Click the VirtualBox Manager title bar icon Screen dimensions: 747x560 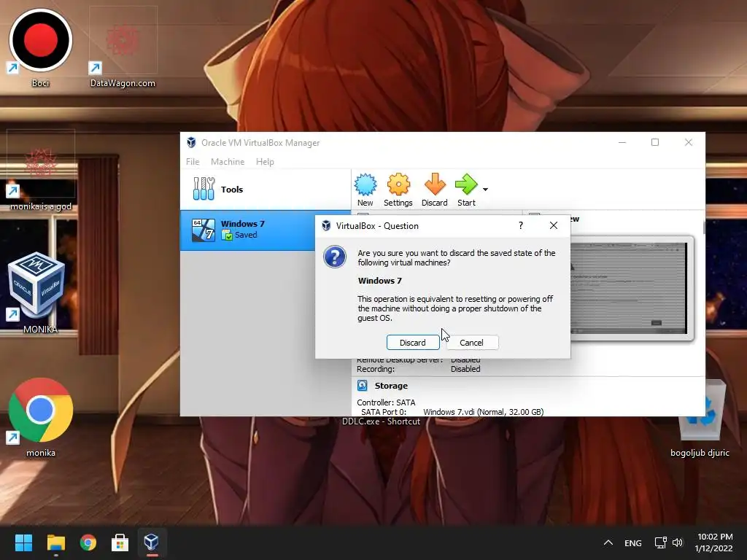(x=191, y=142)
